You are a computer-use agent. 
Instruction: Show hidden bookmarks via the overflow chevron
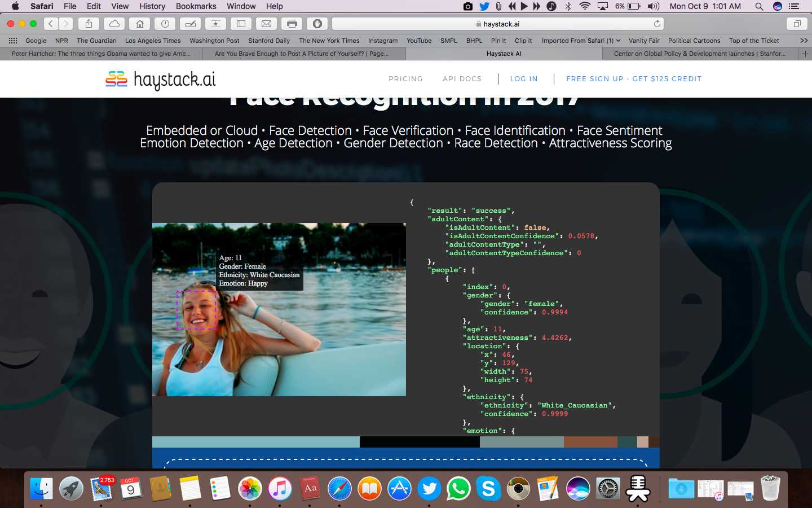tap(804, 41)
